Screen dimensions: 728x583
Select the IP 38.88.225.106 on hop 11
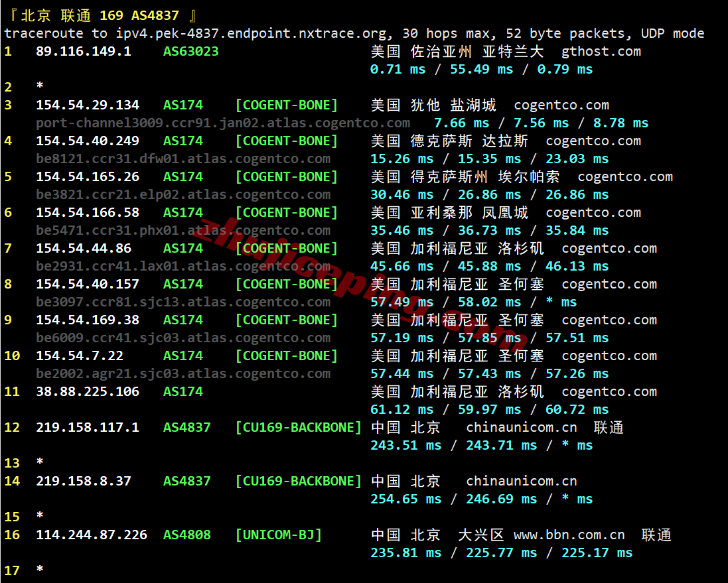pos(87,391)
